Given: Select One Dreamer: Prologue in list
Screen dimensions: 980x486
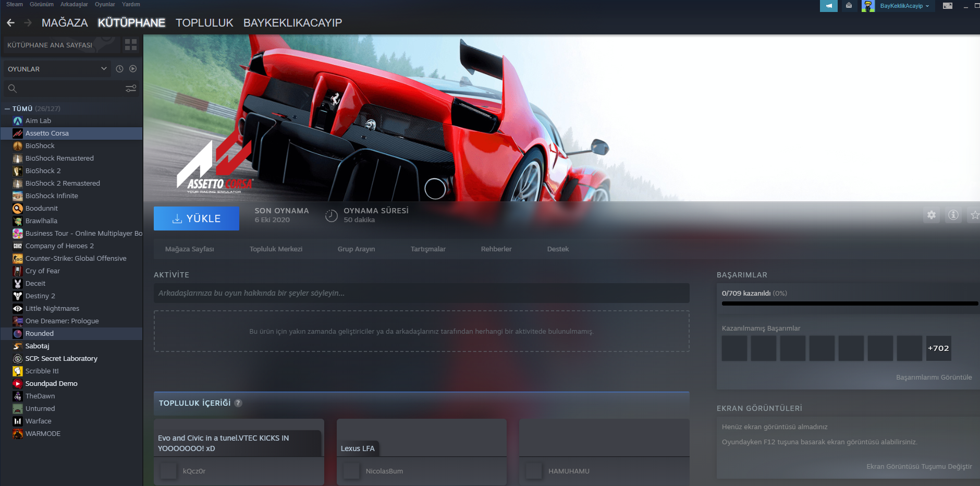Looking at the screenshot, I should [x=71, y=321].
